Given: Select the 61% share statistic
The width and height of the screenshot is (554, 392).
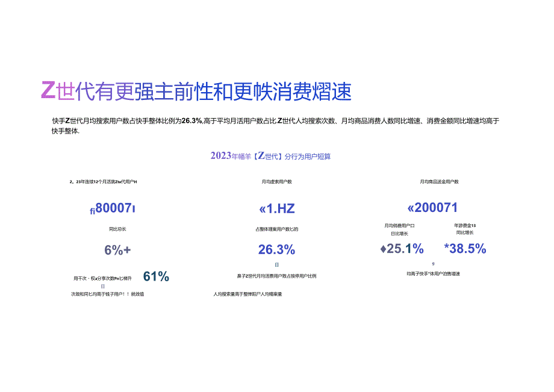Looking at the screenshot, I should click(x=156, y=276).
